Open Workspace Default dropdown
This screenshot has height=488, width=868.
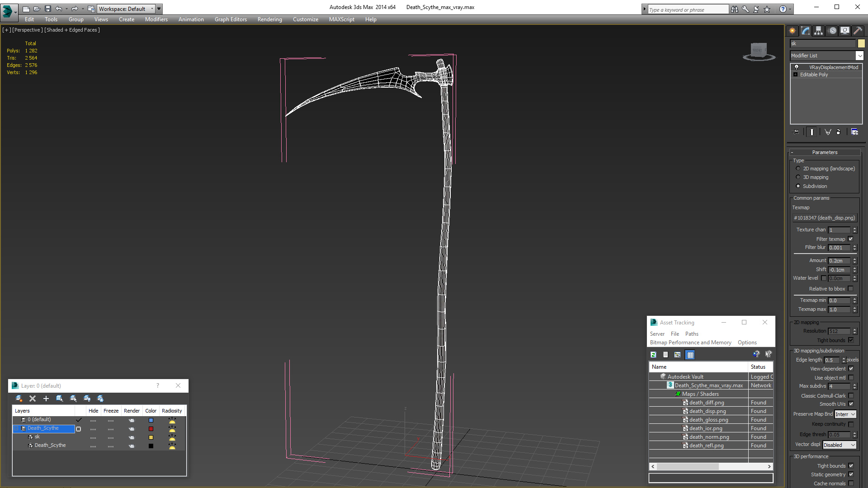[x=127, y=9]
